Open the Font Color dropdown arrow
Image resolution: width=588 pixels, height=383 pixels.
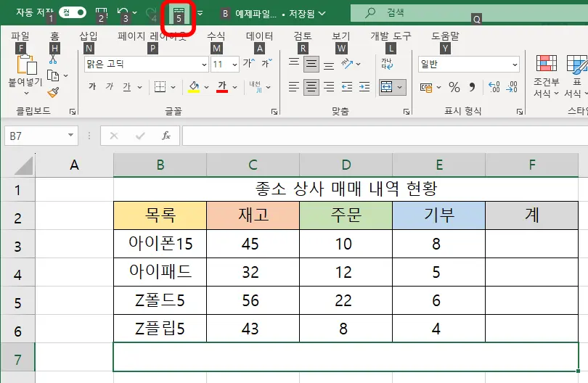pyautogui.click(x=234, y=87)
